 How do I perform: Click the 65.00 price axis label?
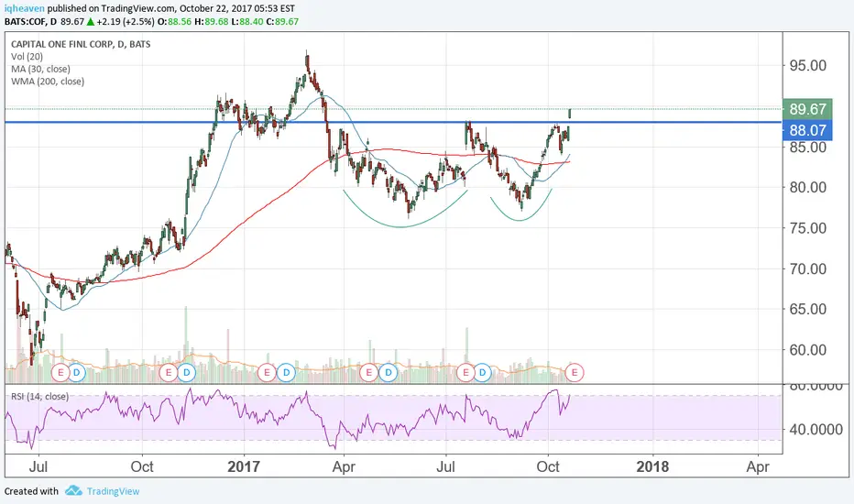point(807,309)
